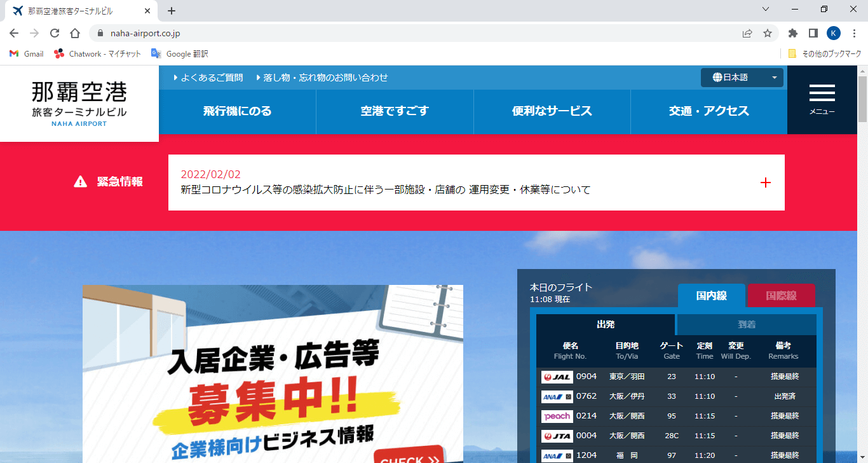Viewport: 868px width, 463px height.
Task: Open the tab search chevron
Action: [x=766, y=9]
